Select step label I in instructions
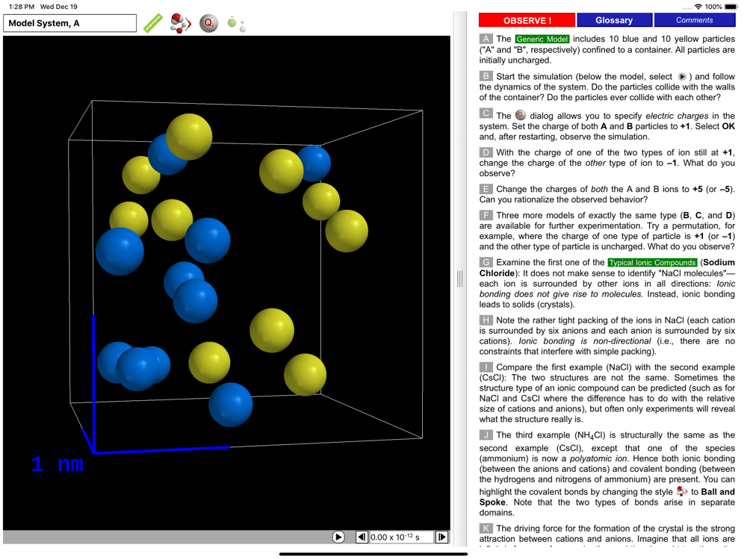 (x=486, y=367)
